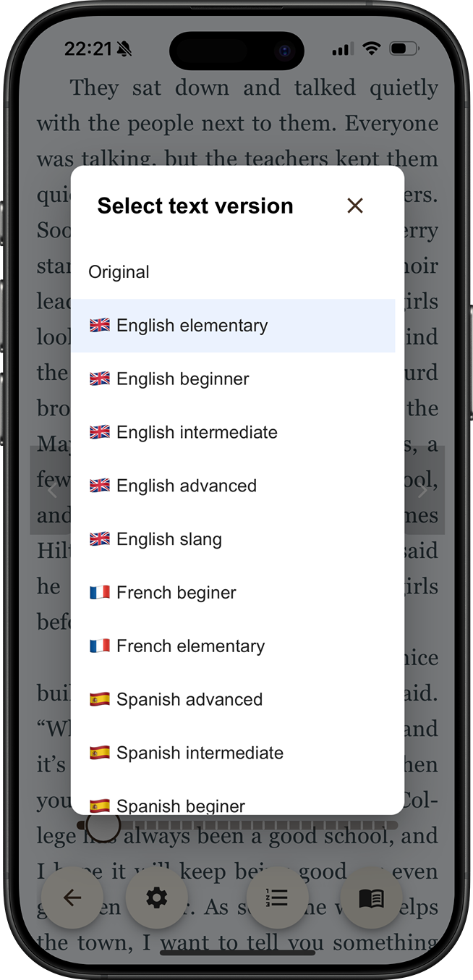Tap the Wi-Fi status icon
The height and width of the screenshot is (980, 473).
click(371, 49)
